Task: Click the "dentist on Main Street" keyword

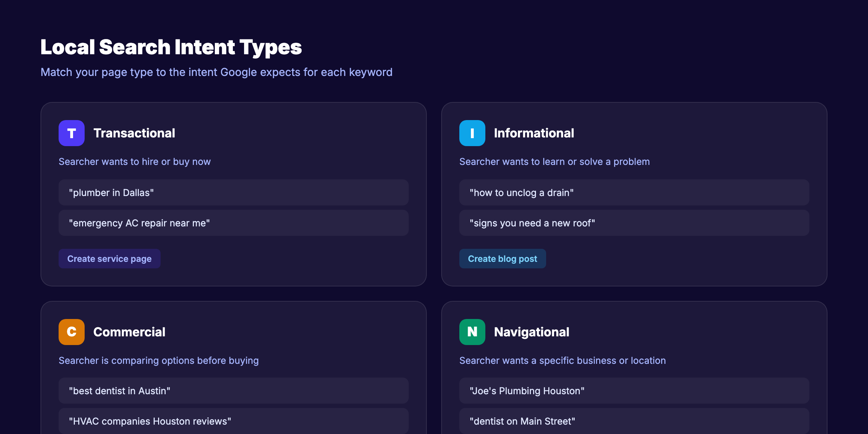Action: click(x=634, y=421)
